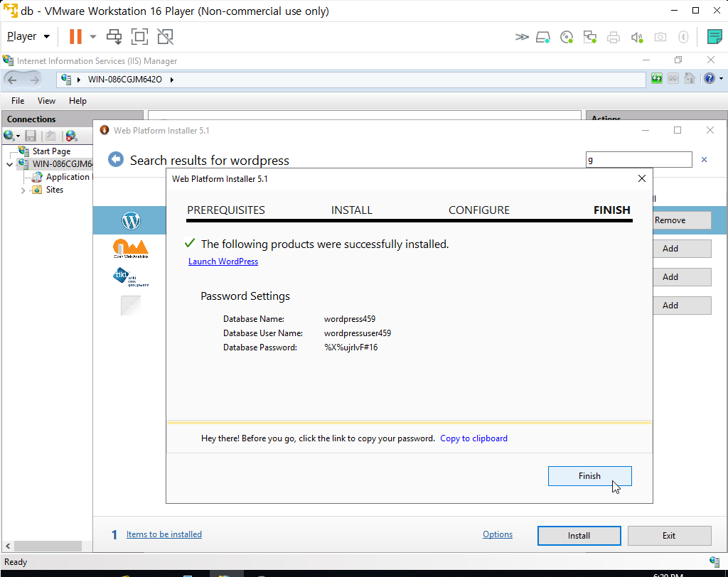
Task: Open the Options link
Action: coord(498,534)
